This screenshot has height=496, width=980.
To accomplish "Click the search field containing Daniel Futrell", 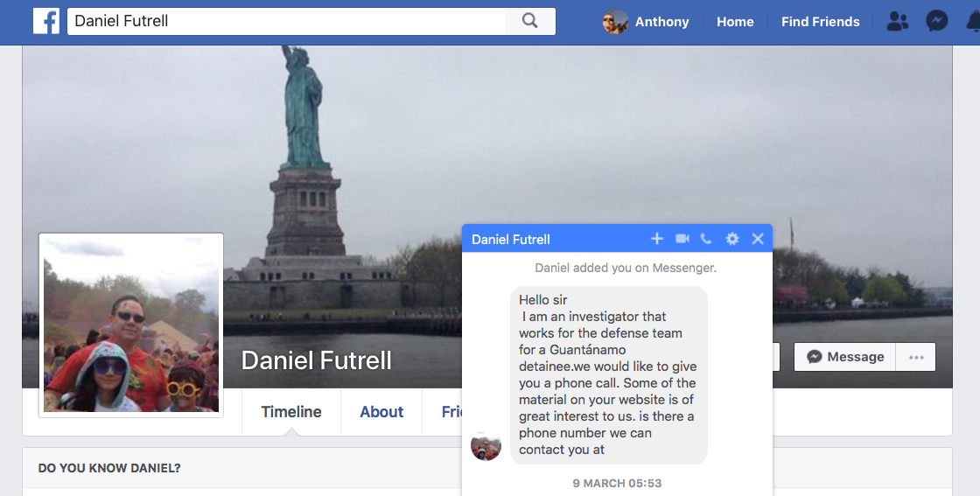I will pos(286,21).
